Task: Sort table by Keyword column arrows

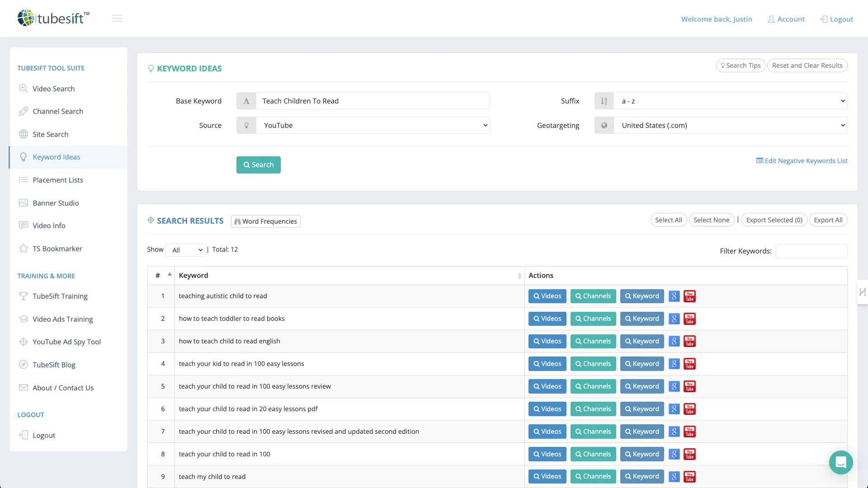Action: pyautogui.click(x=519, y=276)
